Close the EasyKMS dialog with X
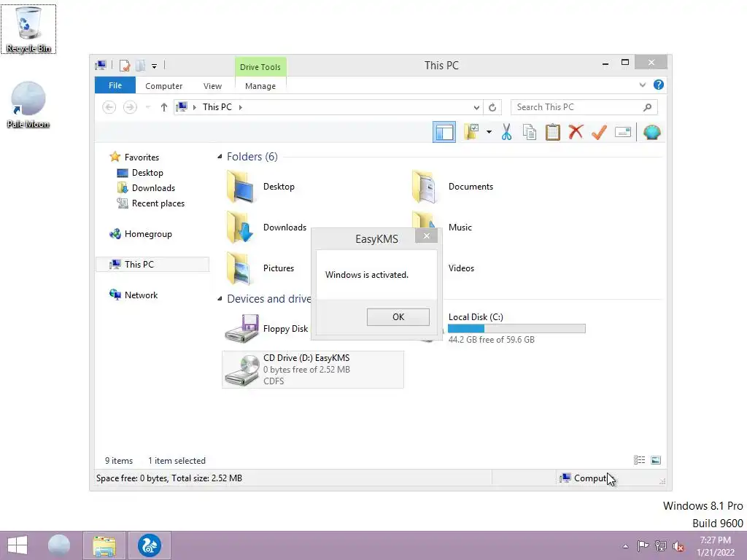The width and height of the screenshot is (747, 560). pyautogui.click(x=426, y=236)
